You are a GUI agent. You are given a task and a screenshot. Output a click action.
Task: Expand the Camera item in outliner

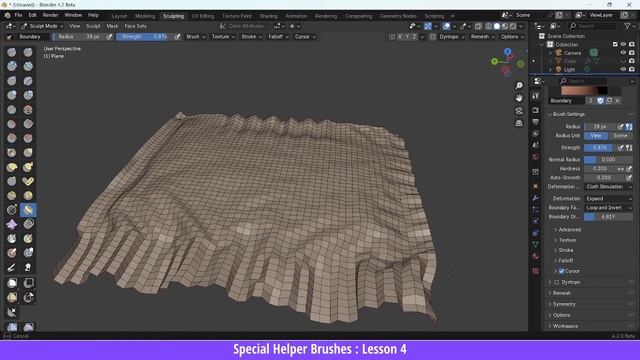[550, 53]
